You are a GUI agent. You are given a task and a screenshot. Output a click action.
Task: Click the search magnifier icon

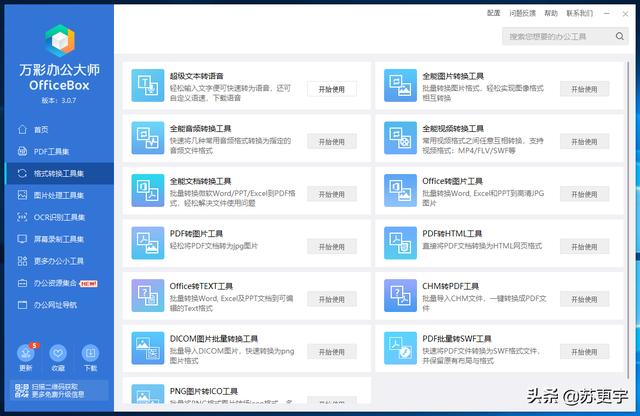(620, 36)
